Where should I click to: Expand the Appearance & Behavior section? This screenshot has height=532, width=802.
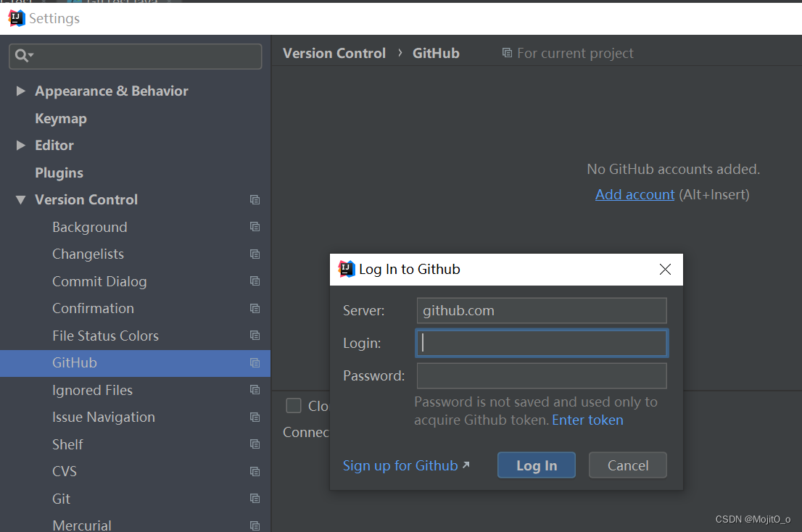21,91
